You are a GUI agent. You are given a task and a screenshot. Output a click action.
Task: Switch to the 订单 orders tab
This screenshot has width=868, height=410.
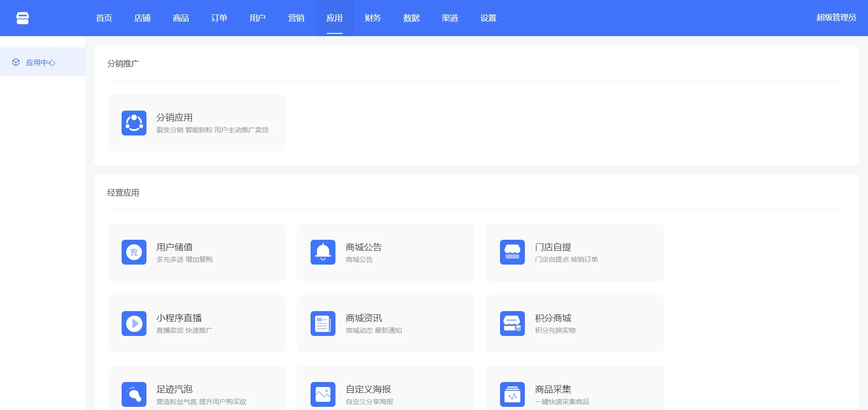219,18
